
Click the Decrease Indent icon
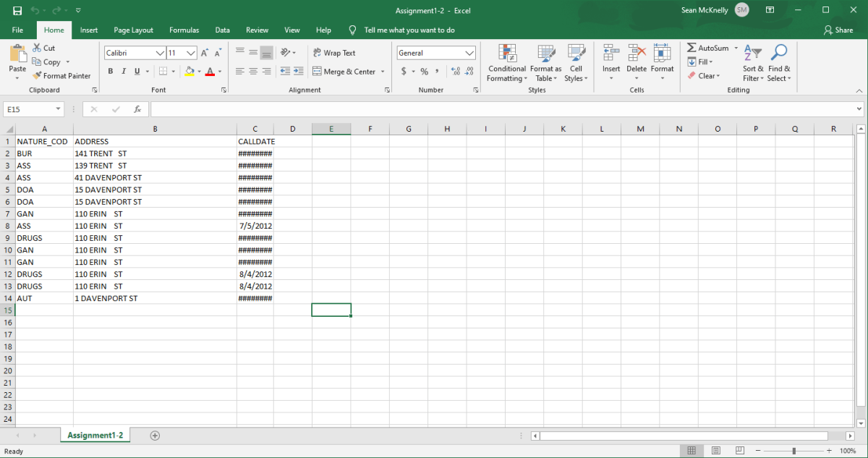point(285,71)
